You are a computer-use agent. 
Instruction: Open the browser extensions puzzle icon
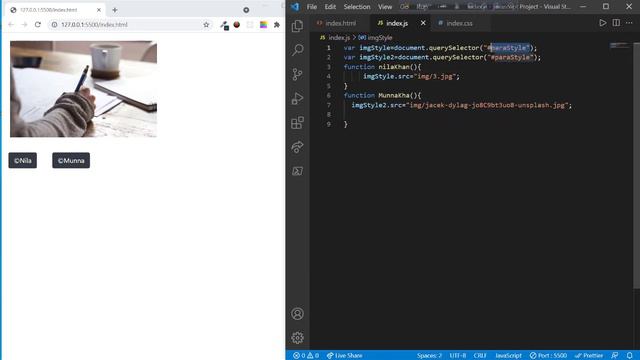(x=277, y=24)
